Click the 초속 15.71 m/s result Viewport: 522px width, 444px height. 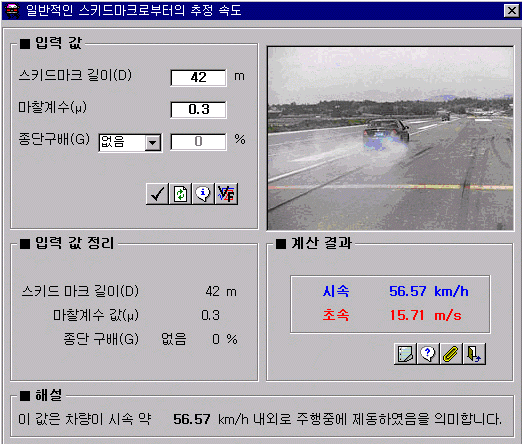click(x=392, y=315)
